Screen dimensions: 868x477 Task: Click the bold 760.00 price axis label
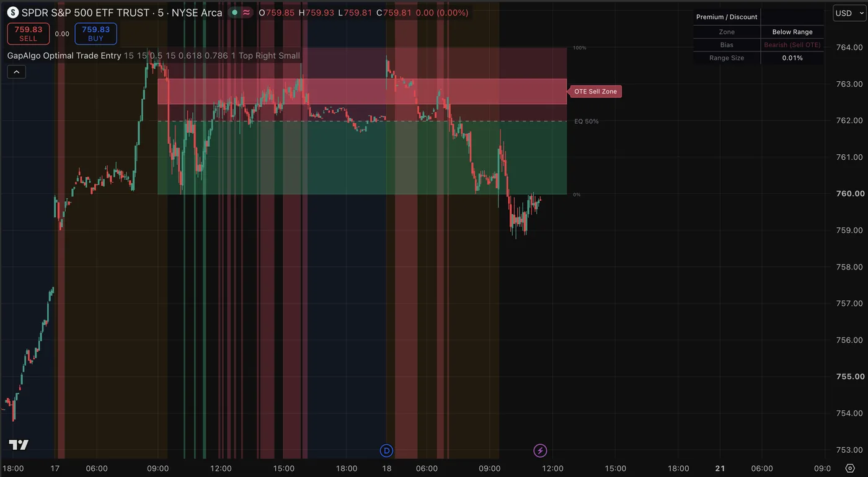click(849, 193)
